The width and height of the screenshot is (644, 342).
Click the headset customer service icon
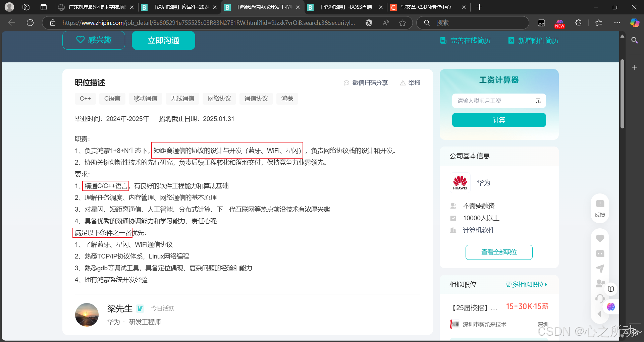coord(600,298)
